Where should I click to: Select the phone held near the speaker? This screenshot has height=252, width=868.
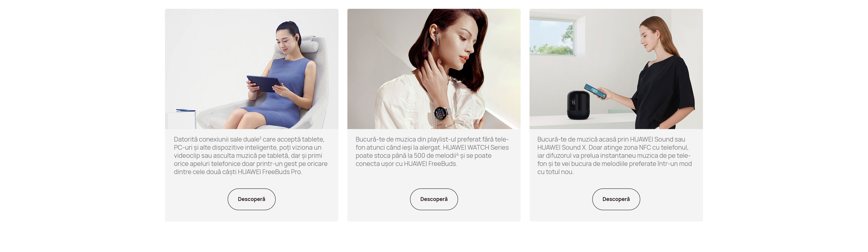pos(595,91)
